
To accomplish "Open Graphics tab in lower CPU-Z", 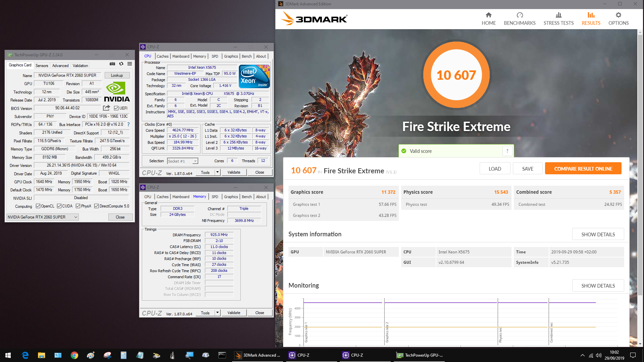I will pyautogui.click(x=231, y=197).
